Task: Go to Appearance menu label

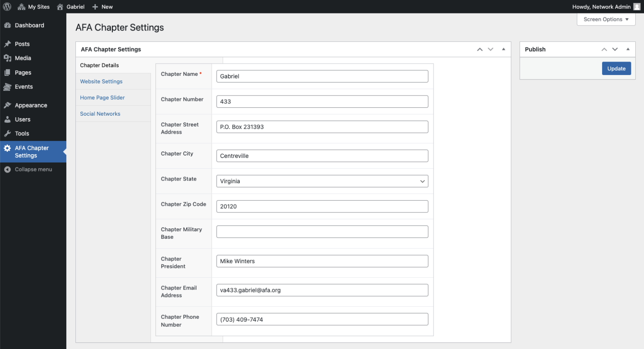Action: tap(31, 105)
